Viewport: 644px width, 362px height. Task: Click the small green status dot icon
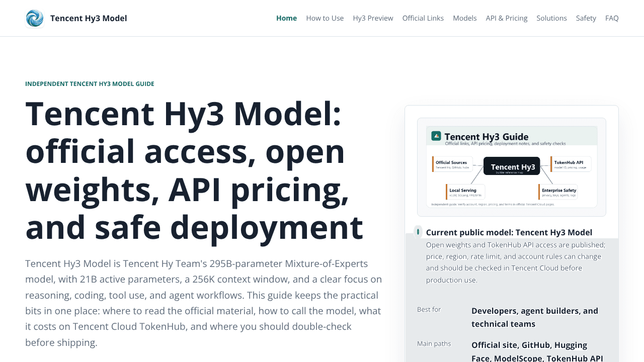coord(418,232)
